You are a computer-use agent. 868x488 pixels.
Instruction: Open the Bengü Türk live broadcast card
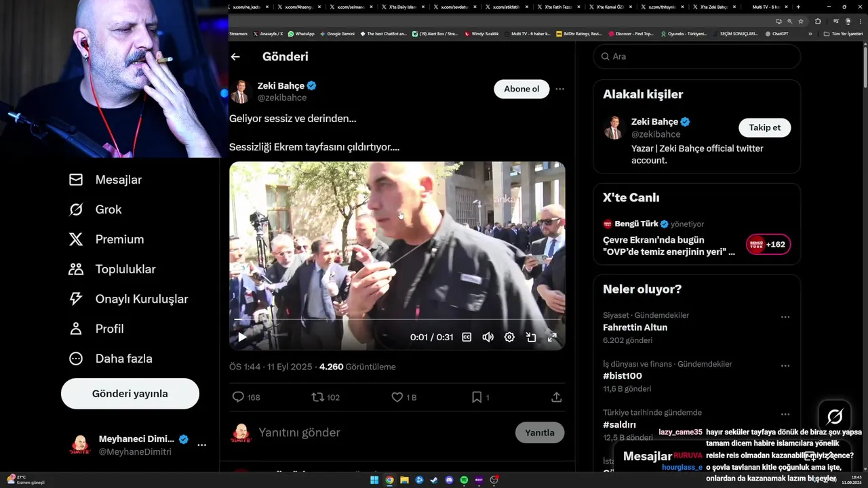[x=696, y=238]
